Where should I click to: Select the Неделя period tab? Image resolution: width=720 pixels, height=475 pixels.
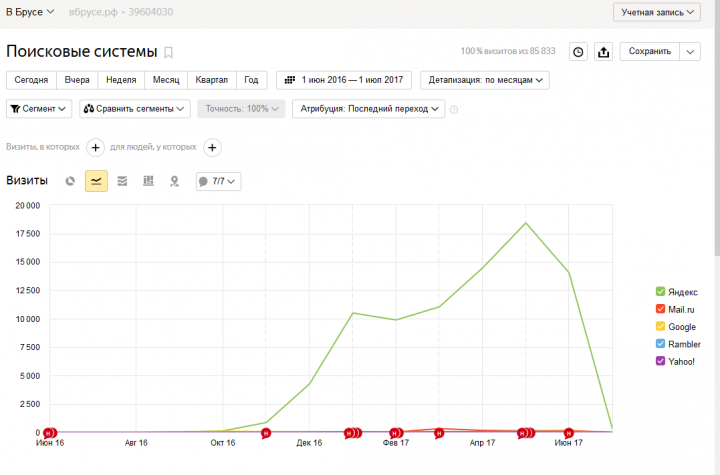(x=121, y=80)
